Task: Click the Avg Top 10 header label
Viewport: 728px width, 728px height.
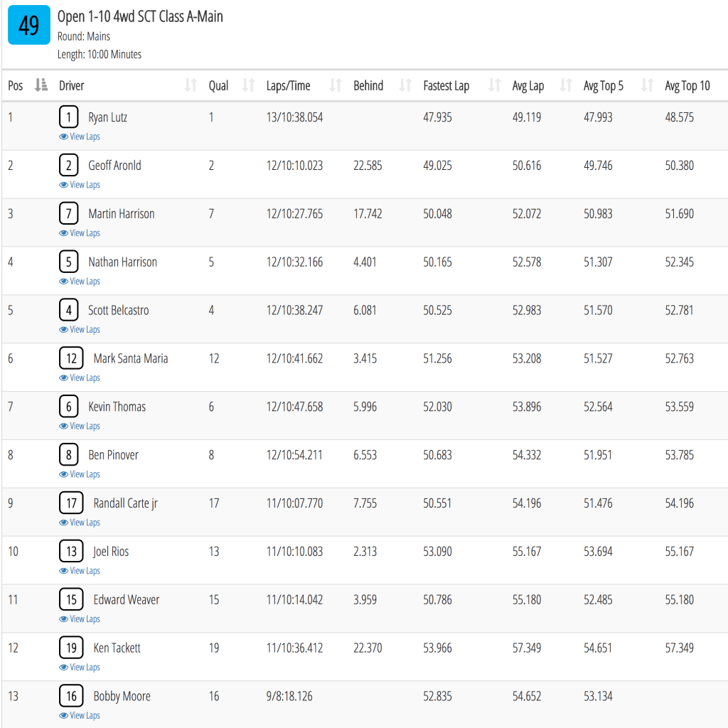Action: pos(687,86)
